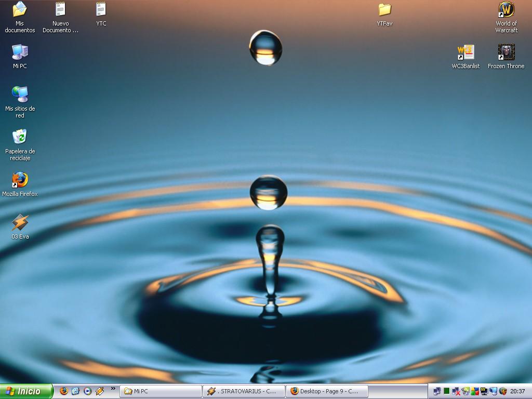Select the Nuevo Documento text file icon
Viewport: 532px width, 399px height.
point(60,9)
